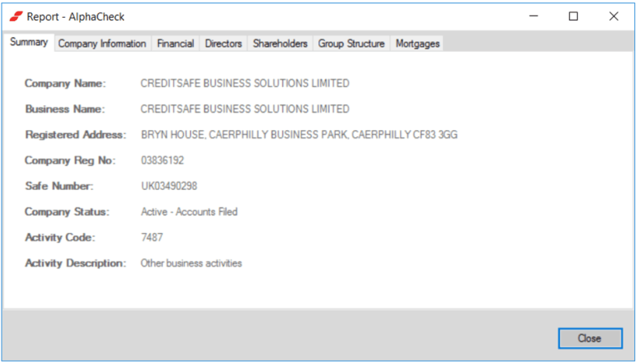This screenshot has width=639, height=364.
Task: Click Safe Number UK03490298
Action: click(x=169, y=186)
